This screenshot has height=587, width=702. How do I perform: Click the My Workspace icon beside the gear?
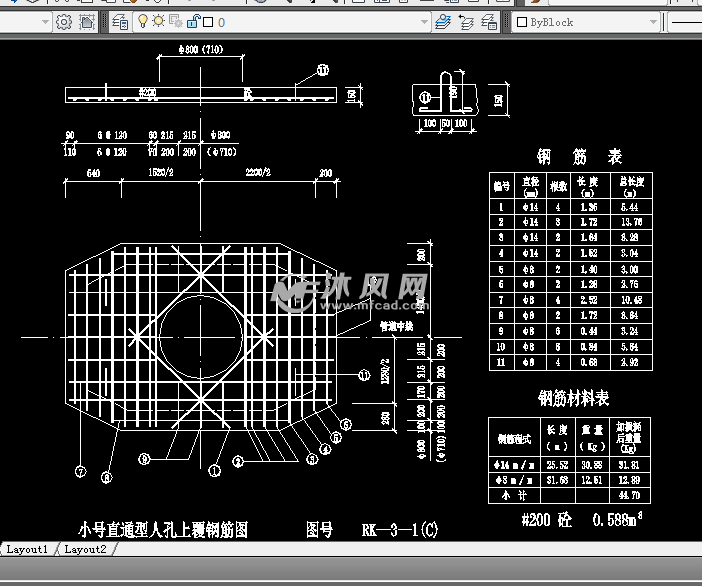(87, 22)
